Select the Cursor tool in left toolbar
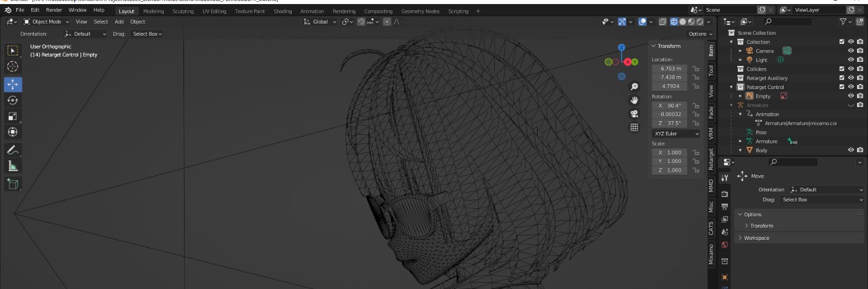The height and width of the screenshot is (289, 868). click(x=13, y=67)
